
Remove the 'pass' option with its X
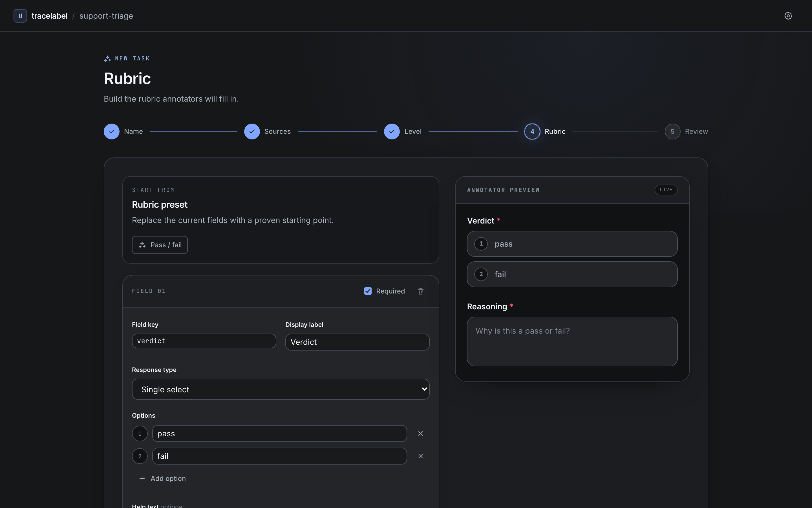420,433
